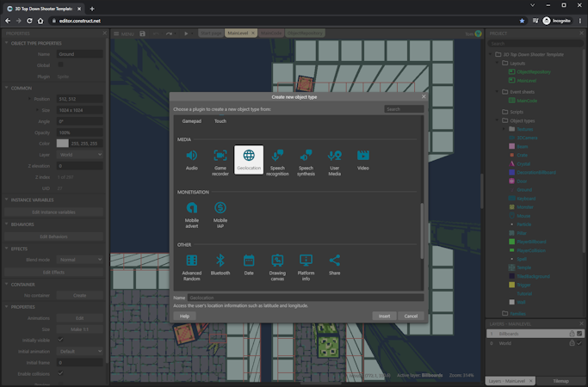Select the Bluetooth plugin icon

point(220,261)
